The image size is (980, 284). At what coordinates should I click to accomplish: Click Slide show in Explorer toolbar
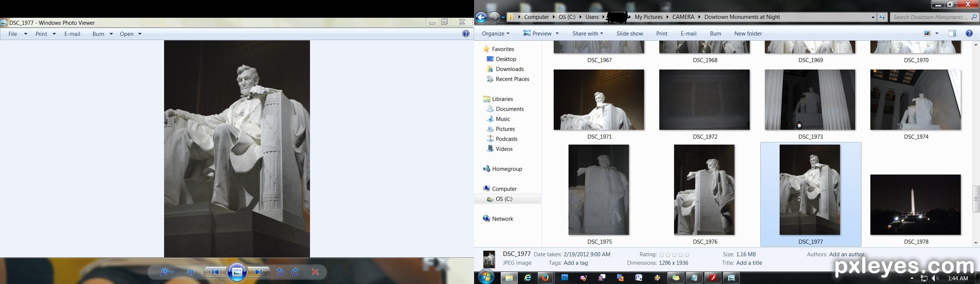(x=630, y=33)
